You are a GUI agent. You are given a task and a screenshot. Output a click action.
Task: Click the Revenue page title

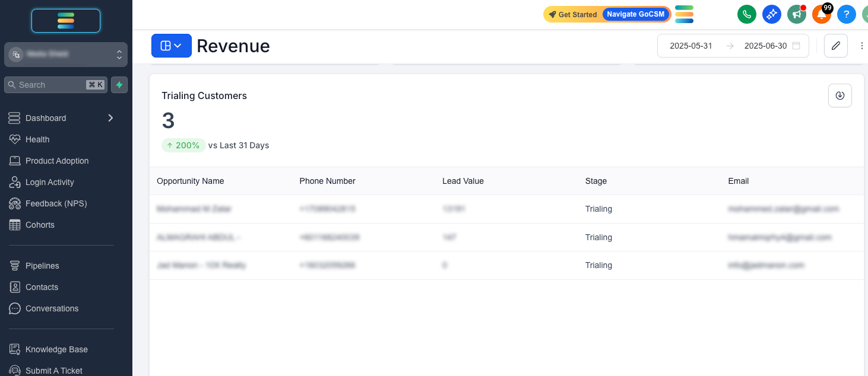point(233,46)
